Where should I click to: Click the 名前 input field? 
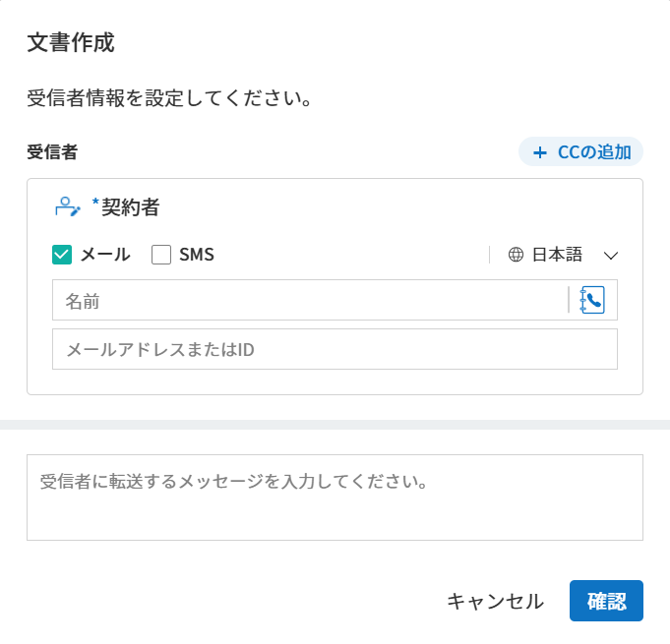click(x=310, y=300)
